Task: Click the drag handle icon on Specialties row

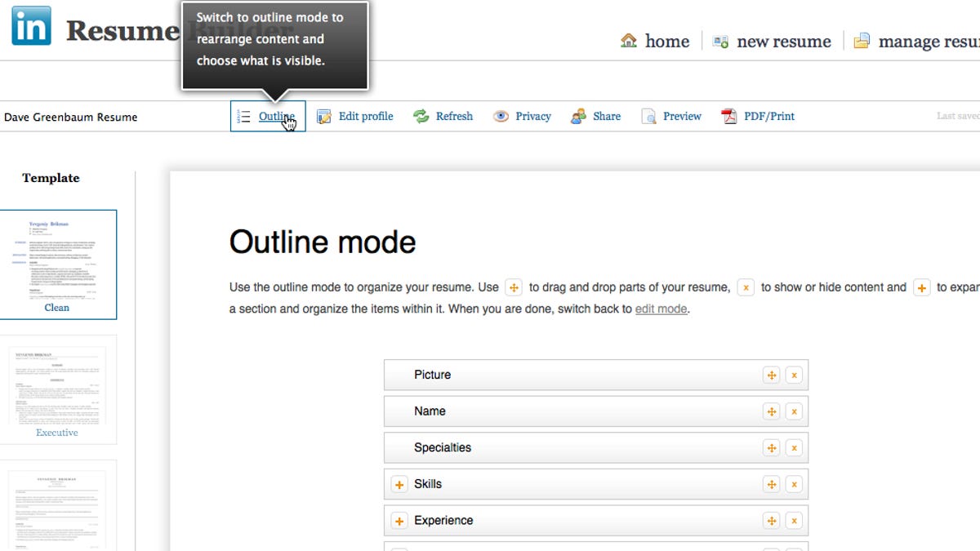Action: (x=771, y=447)
